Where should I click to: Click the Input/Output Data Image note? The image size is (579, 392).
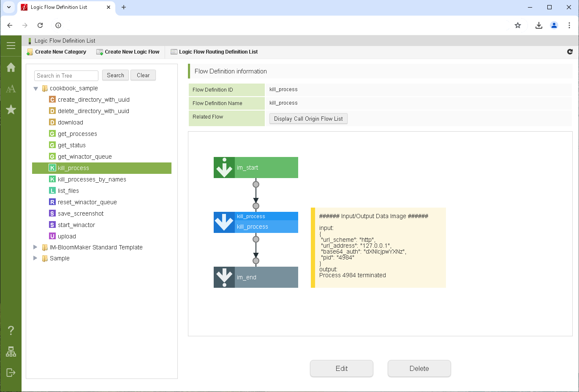tap(378, 248)
